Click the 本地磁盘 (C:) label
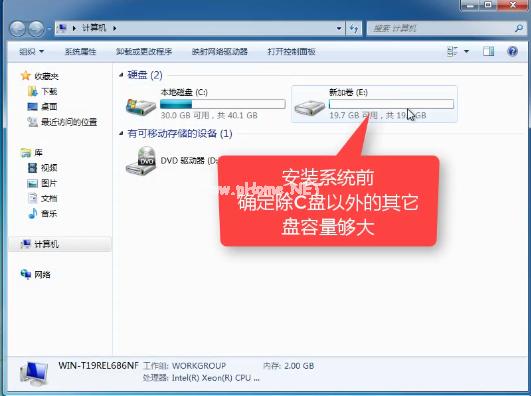Screen dimensions: 531x396 click(x=184, y=92)
